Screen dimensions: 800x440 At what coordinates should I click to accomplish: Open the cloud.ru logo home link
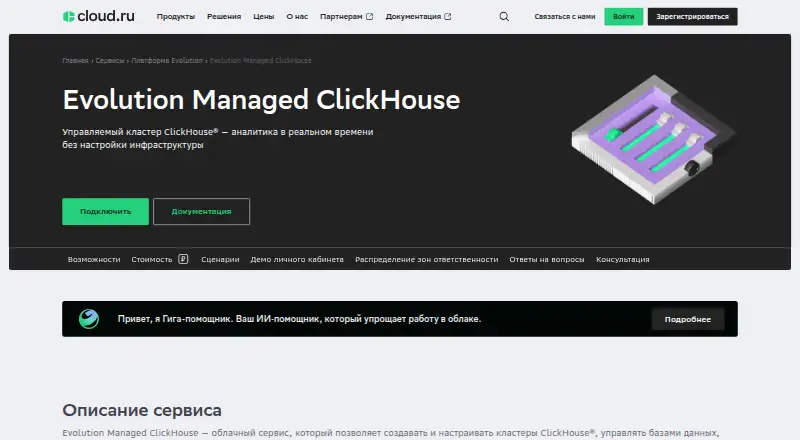point(99,16)
